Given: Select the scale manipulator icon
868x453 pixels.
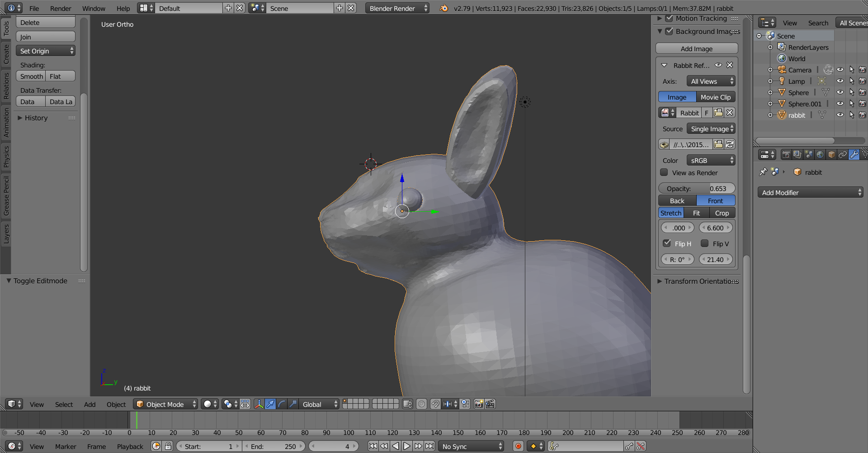Looking at the screenshot, I should click(x=293, y=404).
